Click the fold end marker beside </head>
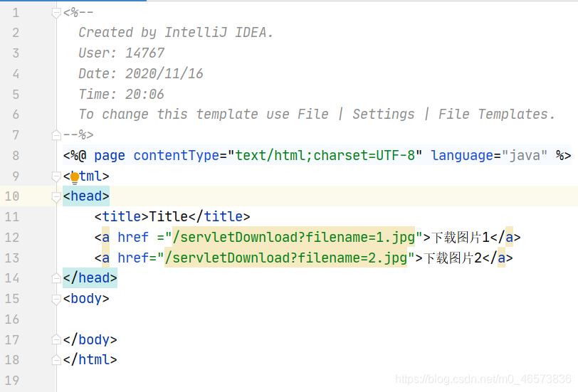 (x=56, y=277)
